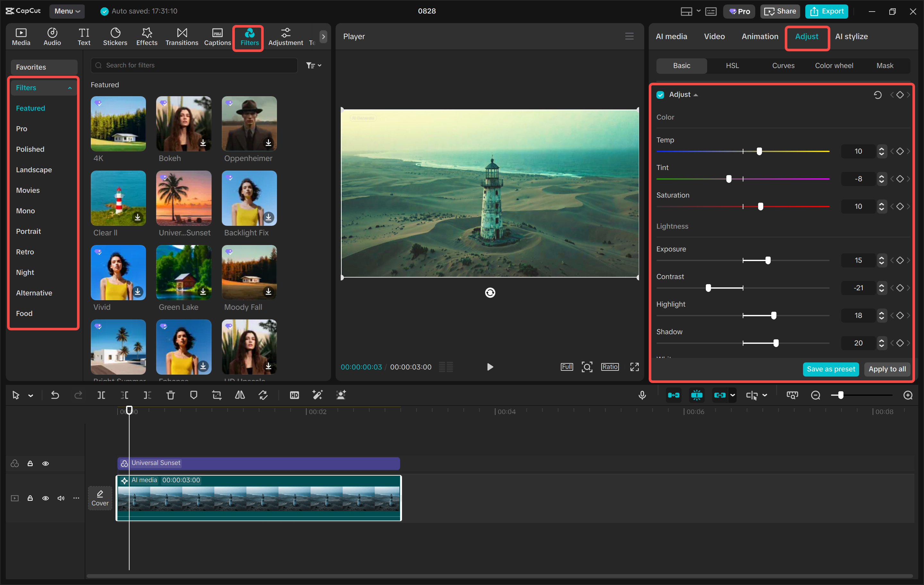Select the Effects panel icon
This screenshot has height=585, width=924.
(147, 37)
